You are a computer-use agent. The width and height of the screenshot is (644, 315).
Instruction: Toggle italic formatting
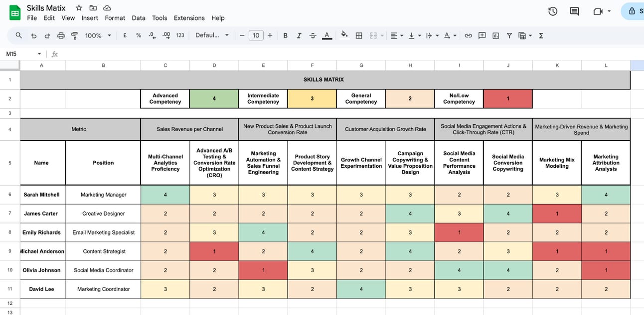[299, 35]
